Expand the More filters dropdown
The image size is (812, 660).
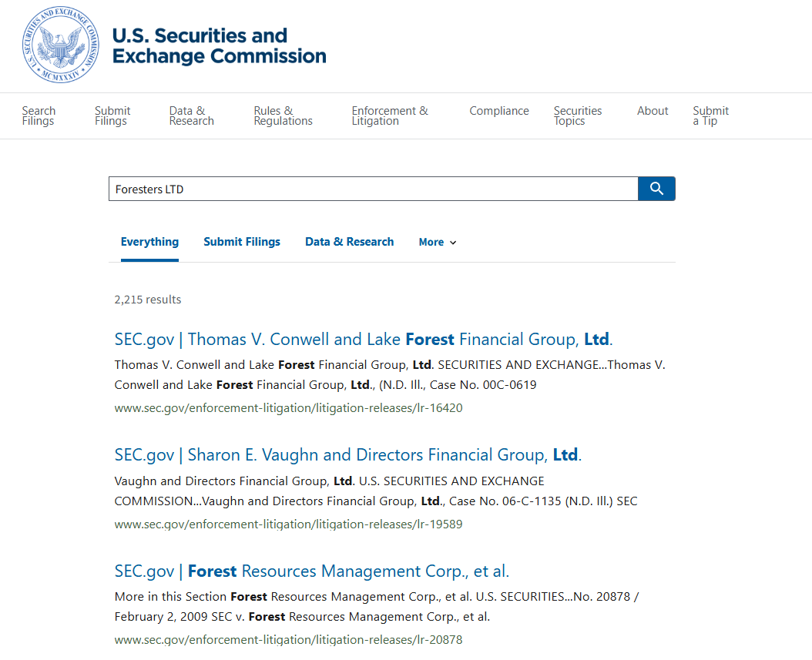click(438, 243)
